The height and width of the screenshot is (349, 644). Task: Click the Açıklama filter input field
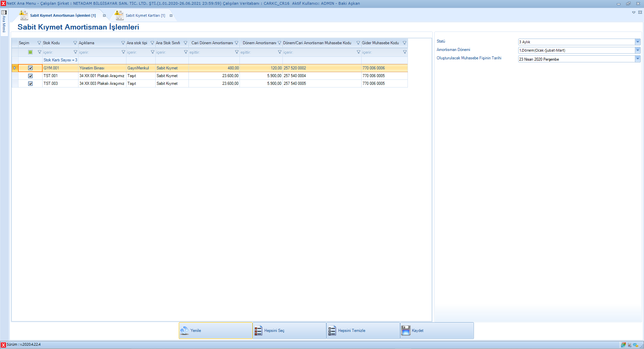coord(100,52)
